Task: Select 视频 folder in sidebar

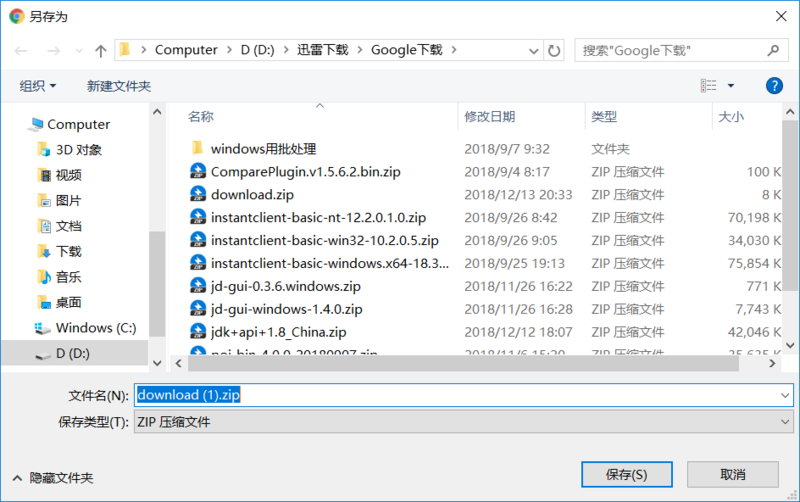Action: (x=68, y=175)
